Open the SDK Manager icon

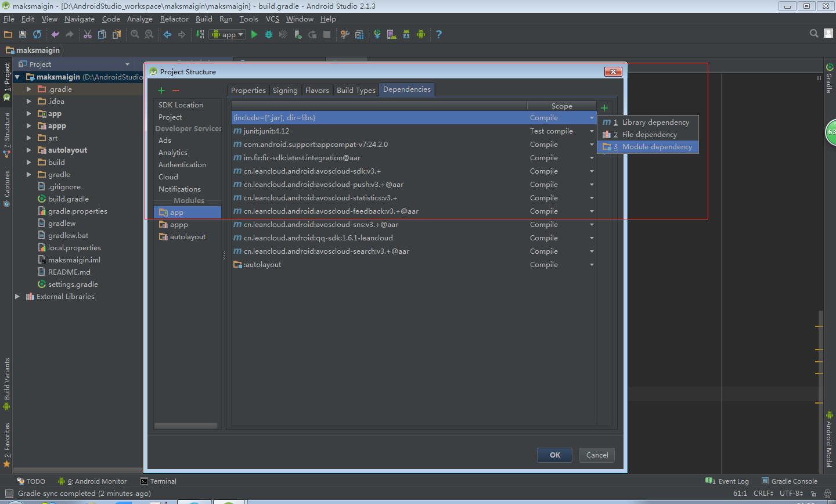pos(406,34)
